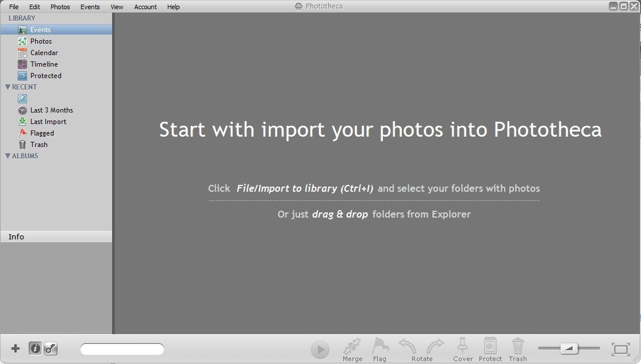The image size is (641, 364).
Task: Add a new album with the plus icon
Action: pyautogui.click(x=15, y=348)
